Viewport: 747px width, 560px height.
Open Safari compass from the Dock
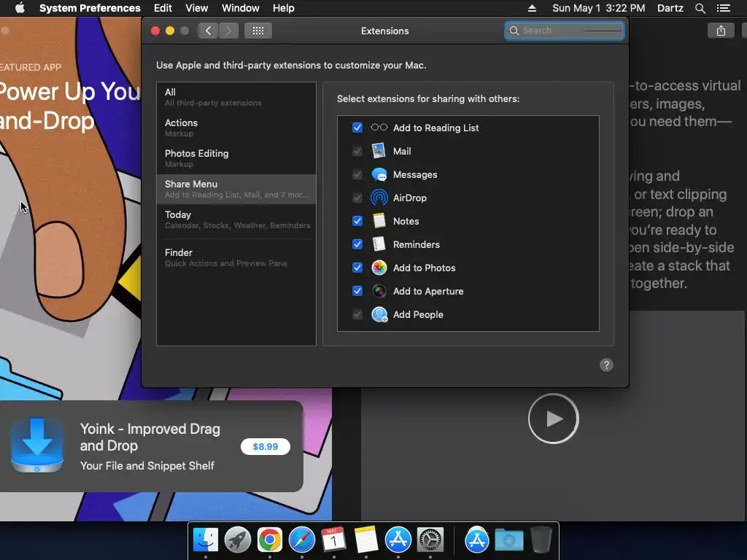click(302, 540)
